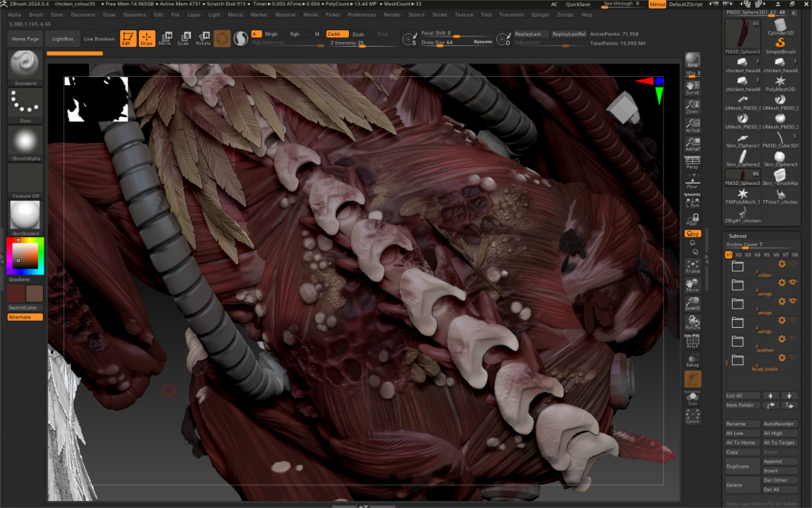Open settings gear for the feather folder
Image resolution: width=812 pixels, height=508 pixels.
click(x=782, y=338)
